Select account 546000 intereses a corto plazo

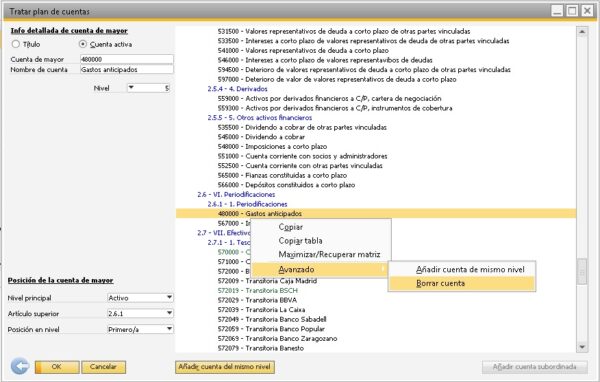point(325,60)
